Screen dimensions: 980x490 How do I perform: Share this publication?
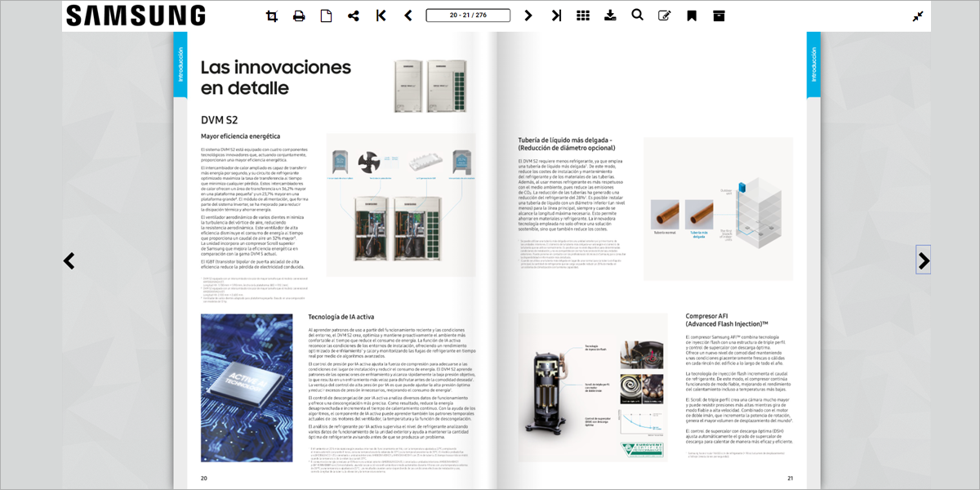coord(354,16)
